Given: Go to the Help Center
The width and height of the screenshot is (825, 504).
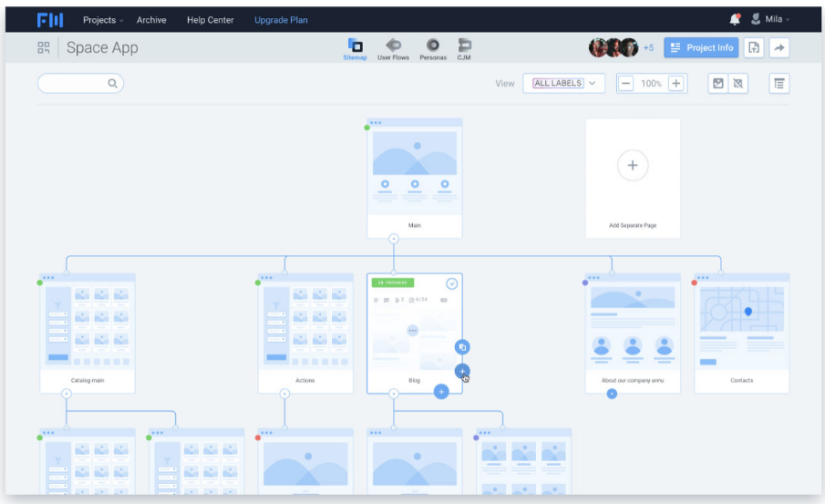Looking at the screenshot, I should (210, 20).
